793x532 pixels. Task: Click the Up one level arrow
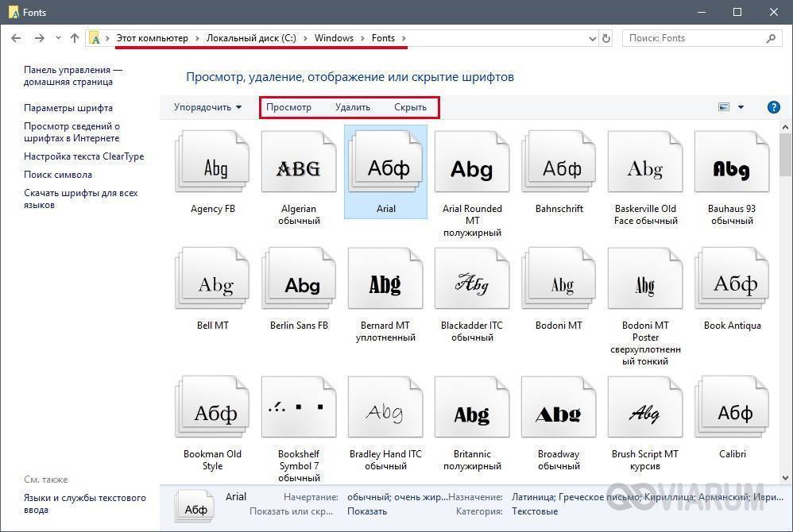75,38
